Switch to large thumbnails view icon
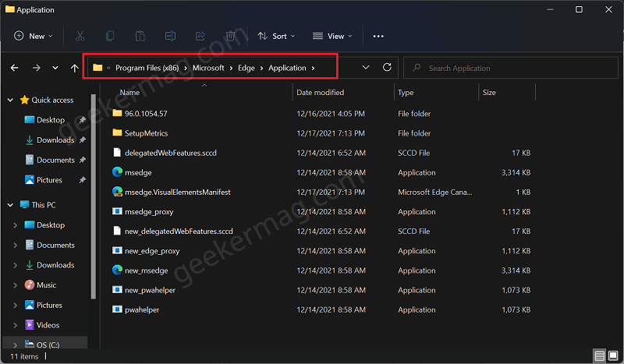624x364 pixels. pyautogui.click(x=613, y=355)
